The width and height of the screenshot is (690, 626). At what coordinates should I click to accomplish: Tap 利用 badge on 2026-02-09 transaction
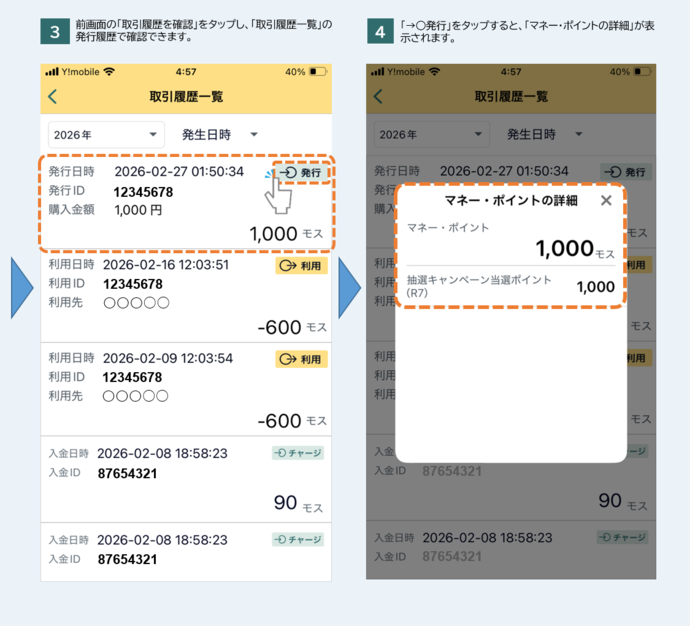coord(301,359)
